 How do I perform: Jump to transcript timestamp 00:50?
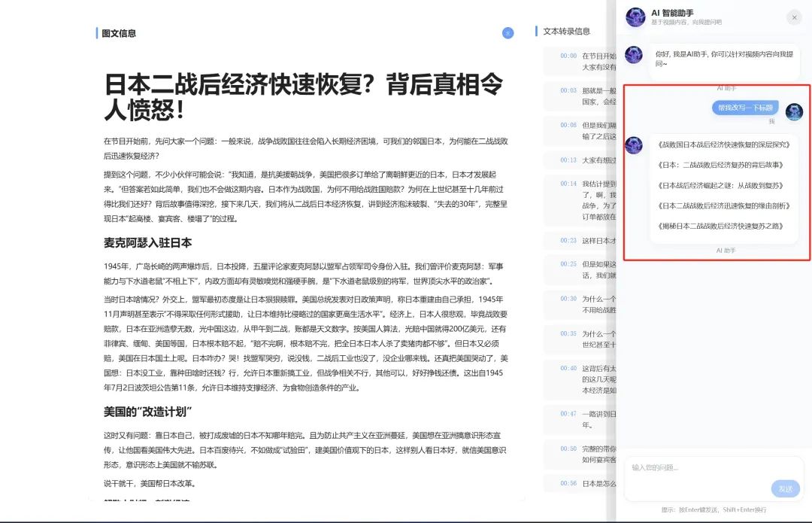pyautogui.click(x=568, y=449)
